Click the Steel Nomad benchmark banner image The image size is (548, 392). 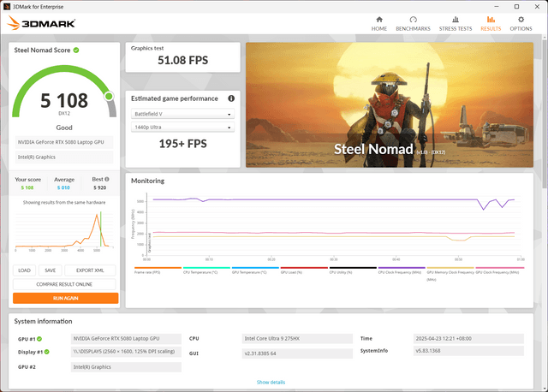(390, 103)
